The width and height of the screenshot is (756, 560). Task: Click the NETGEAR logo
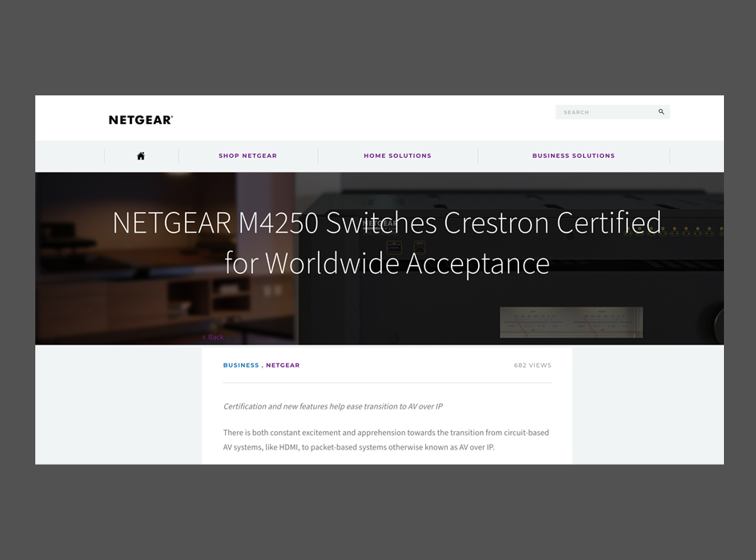tap(141, 120)
